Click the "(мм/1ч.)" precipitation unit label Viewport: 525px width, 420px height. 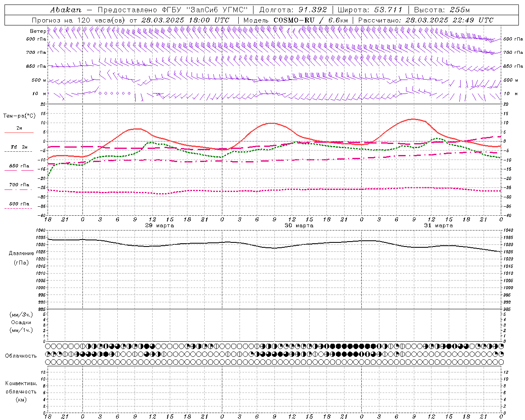(21, 330)
